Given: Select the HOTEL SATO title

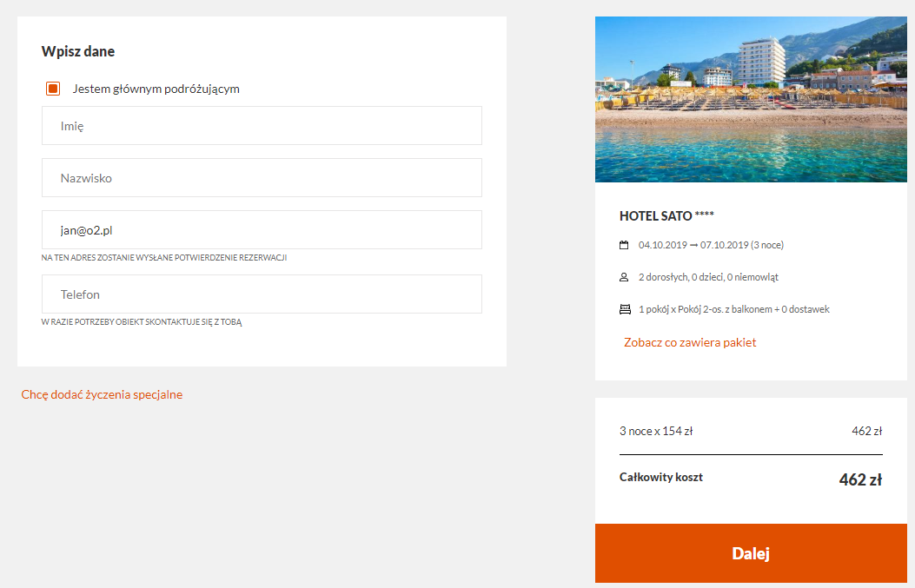Looking at the screenshot, I should coord(666,216).
